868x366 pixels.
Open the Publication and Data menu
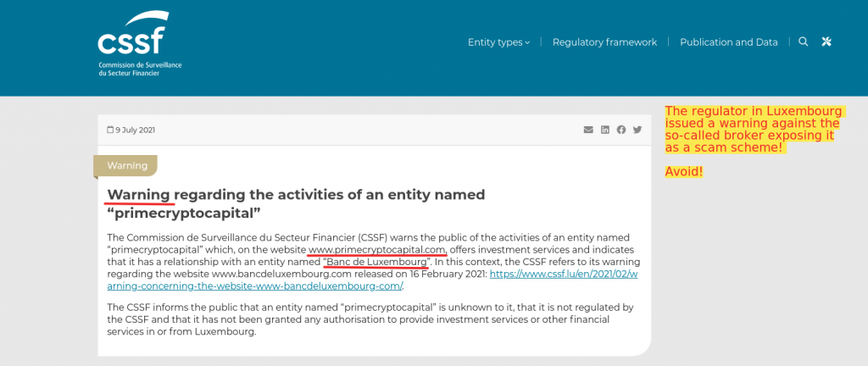[x=728, y=42]
